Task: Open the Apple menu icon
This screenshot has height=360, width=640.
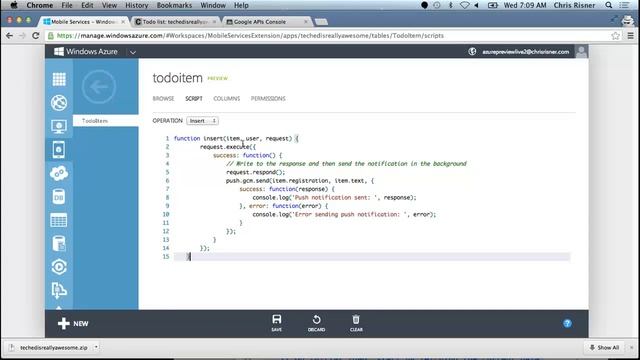Action: pyautogui.click(x=14, y=5)
